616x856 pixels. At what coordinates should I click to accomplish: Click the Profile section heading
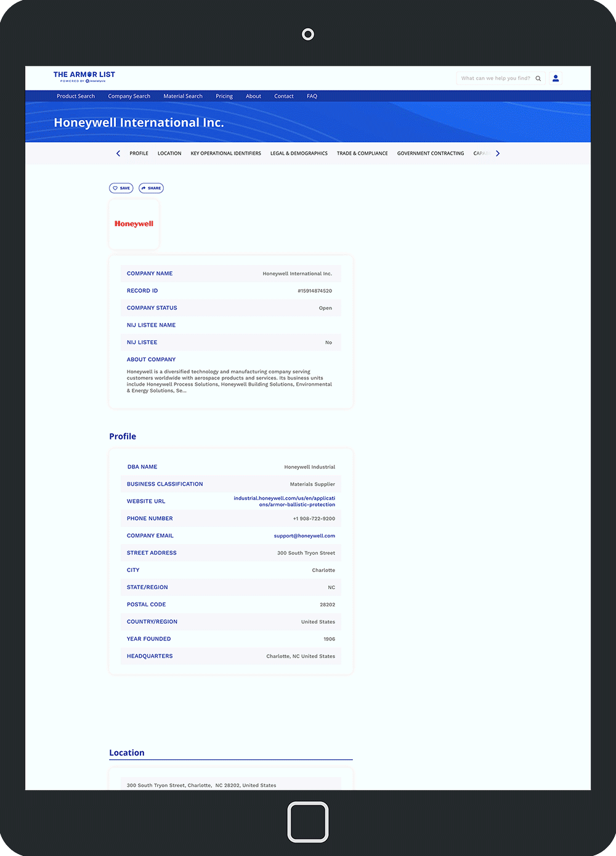pos(123,436)
